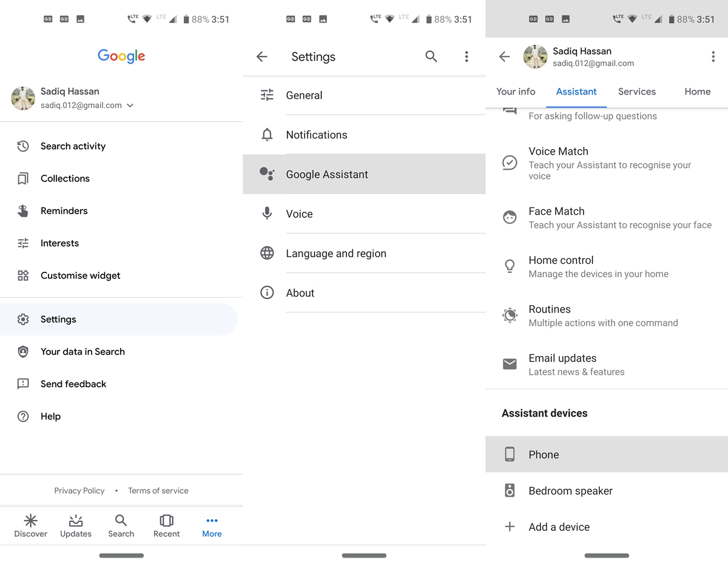Viewport: 728px width, 566px height.
Task: Tap the Your data in Search shield icon
Action: 23,352
